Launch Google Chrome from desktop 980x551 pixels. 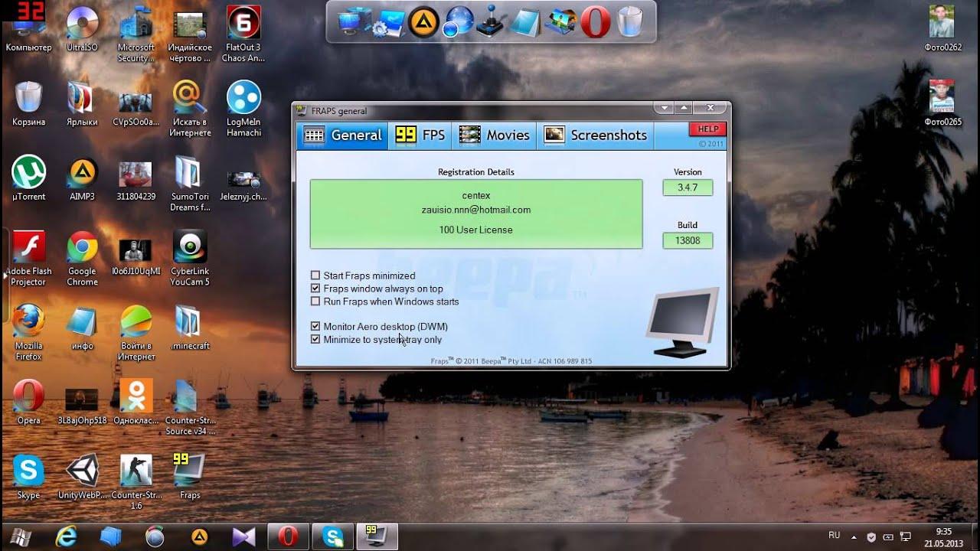coord(82,259)
